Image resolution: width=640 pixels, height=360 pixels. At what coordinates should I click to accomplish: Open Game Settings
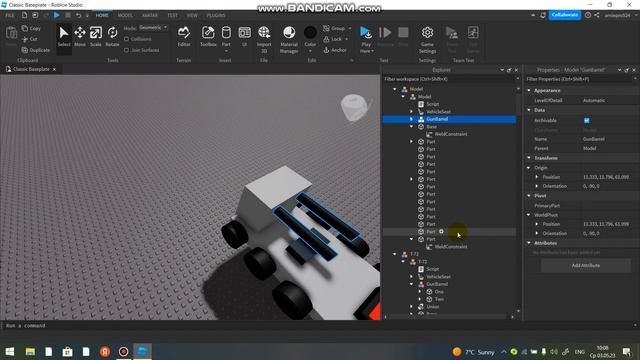tap(427, 39)
